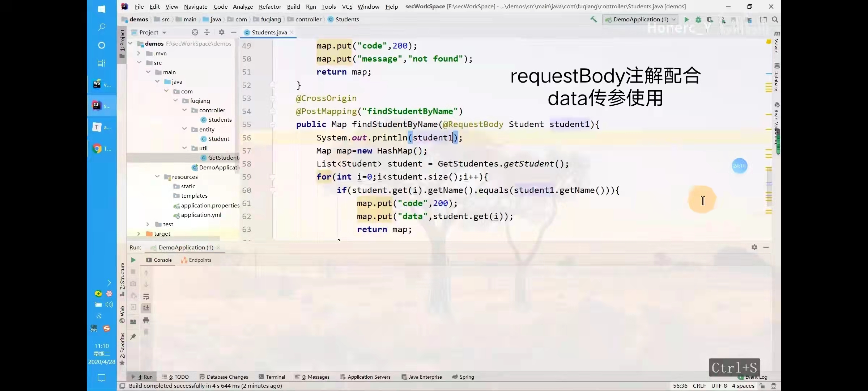Viewport: 868px width, 391px height.
Task: Locate current file with the Project panel target icon
Action: [x=195, y=32]
